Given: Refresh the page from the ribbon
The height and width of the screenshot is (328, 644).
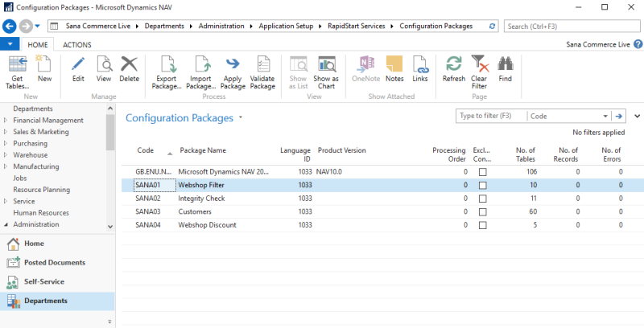Looking at the screenshot, I should pyautogui.click(x=454, y=69).
